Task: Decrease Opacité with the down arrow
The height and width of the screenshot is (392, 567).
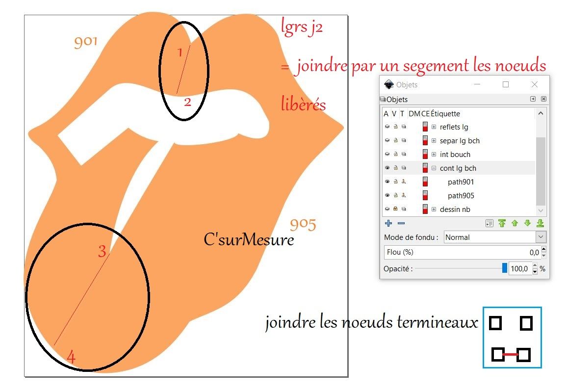Action: click(x=535, y=272)
